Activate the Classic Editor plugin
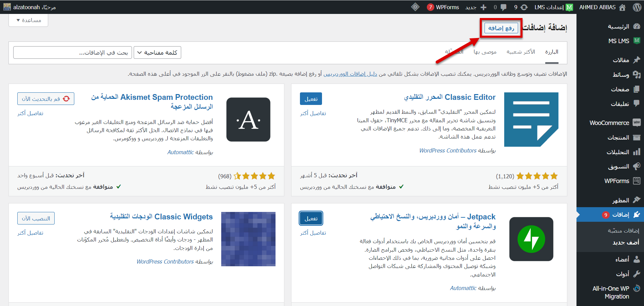644x306 pixels. (311, 99)
